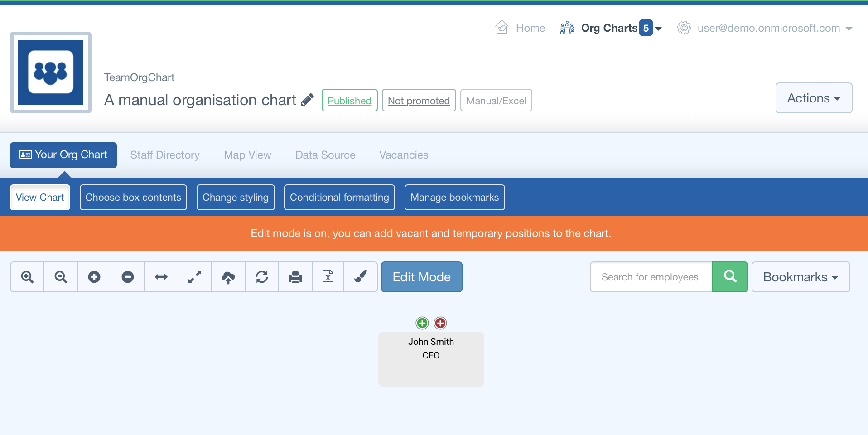
Task: Expand all nodes with plus circle icon
Action: [x=94, y=277]
